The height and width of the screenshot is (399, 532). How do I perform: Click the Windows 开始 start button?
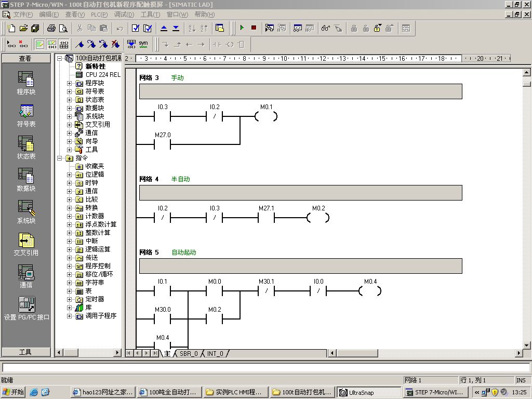pos(14,392)
